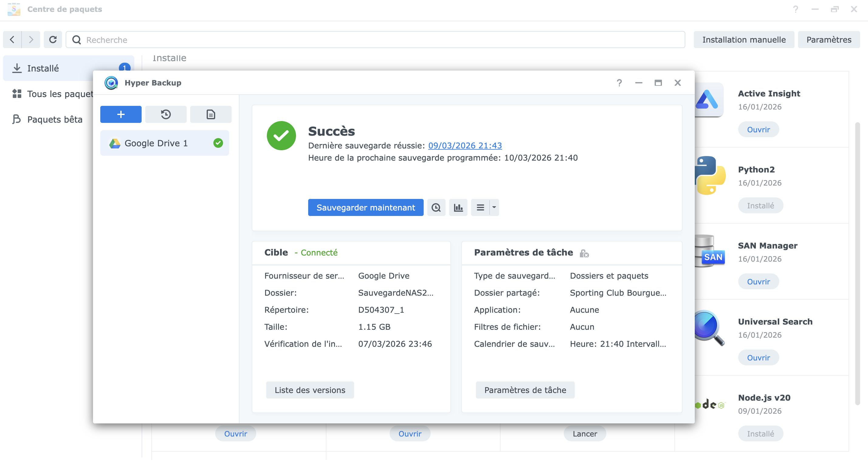Open the restore clock icon in Hyper Backup
This screenshot has height=466, width=868.
tap(165, 114)
